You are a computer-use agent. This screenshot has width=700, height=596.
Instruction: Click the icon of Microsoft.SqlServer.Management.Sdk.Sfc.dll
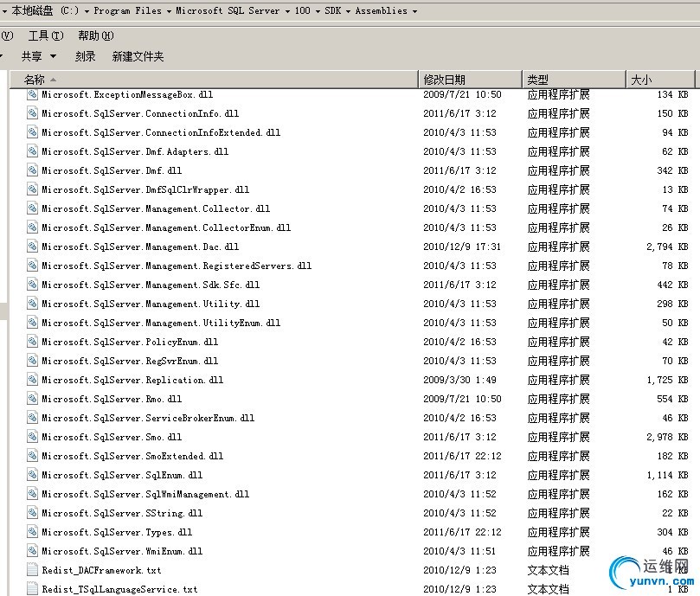pyautogui.click(x=32, y=285)
